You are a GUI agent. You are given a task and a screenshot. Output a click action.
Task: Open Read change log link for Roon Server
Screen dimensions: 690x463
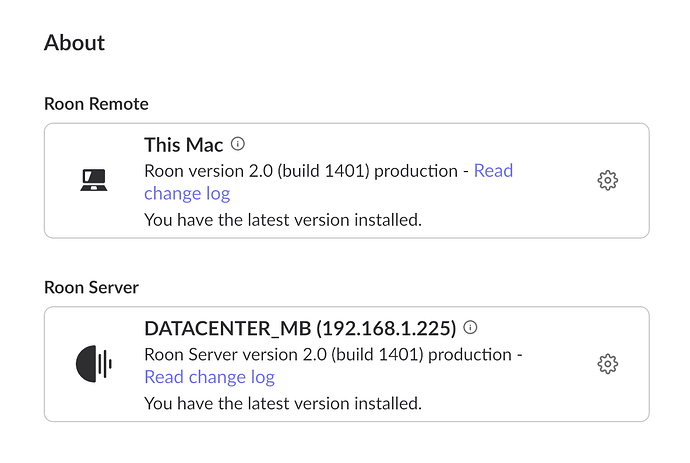pyautogui.click(x=209, y=377)
